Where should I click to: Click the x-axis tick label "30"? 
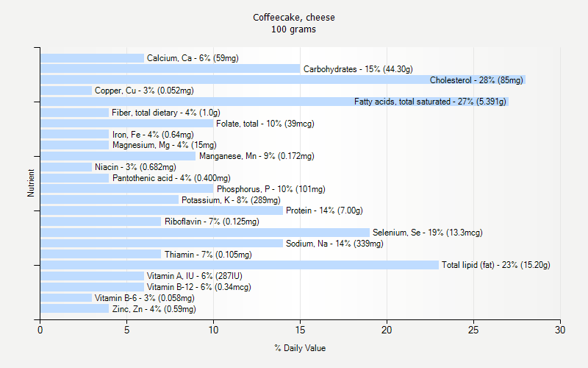point(560,330)
